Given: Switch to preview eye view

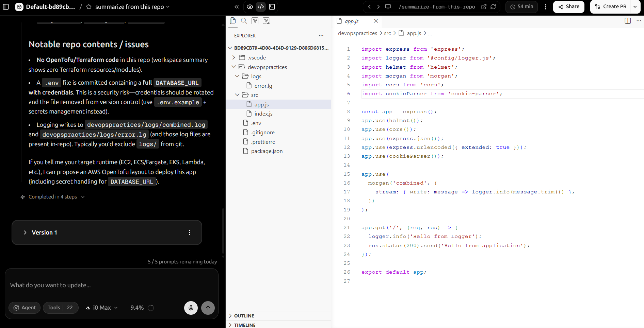Looking at the screenshot, I should (250, 7).
